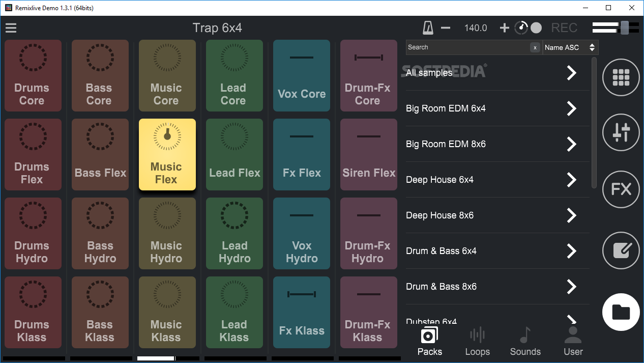Open the Name ASC sort dropdown

tap(570, 47)
